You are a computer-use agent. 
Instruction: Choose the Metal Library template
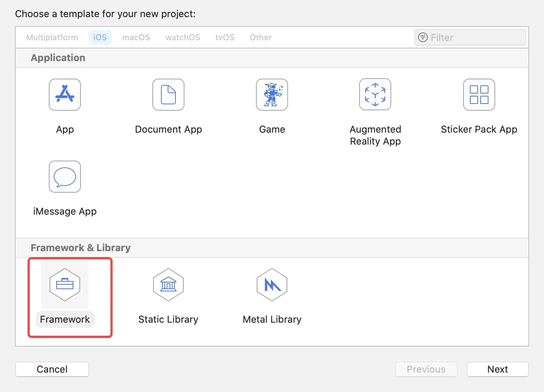coord(272,285)
